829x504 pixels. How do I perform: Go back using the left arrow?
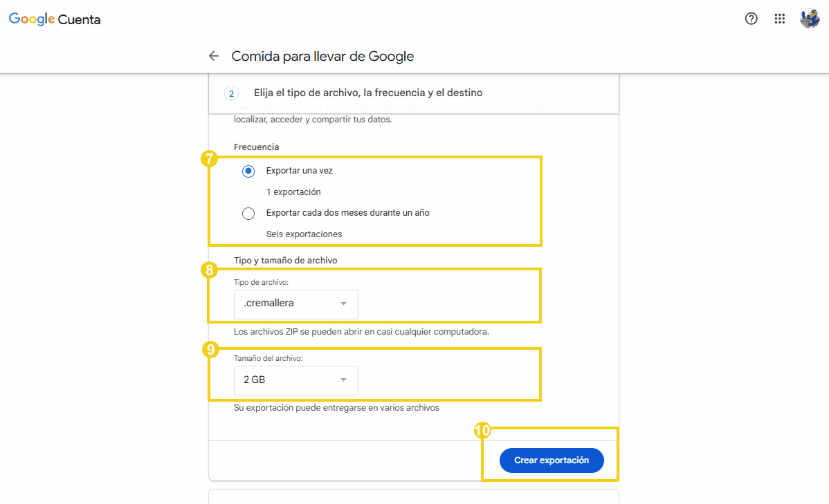click(x=214, y=56)
